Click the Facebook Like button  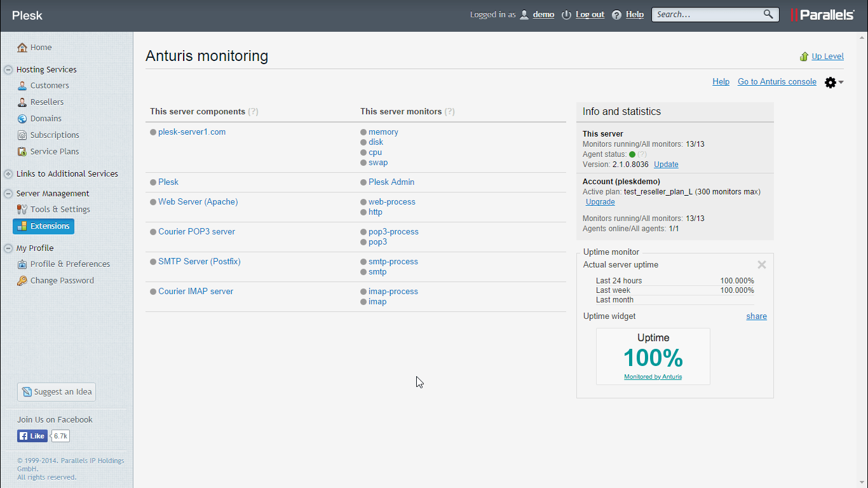[x=32, y=436]
